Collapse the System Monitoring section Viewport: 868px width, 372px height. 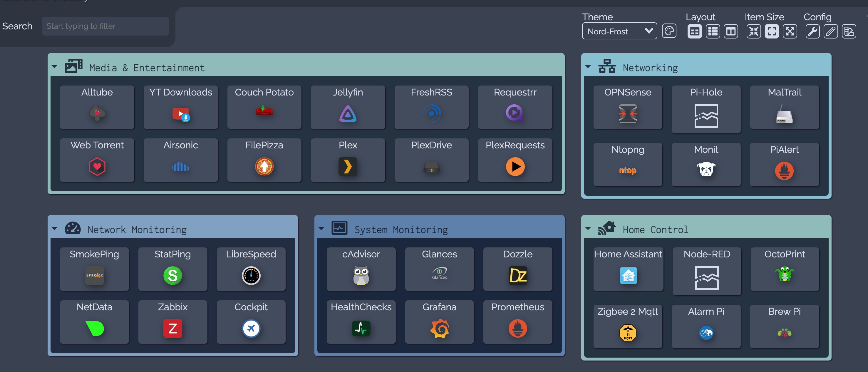(321, 228)
